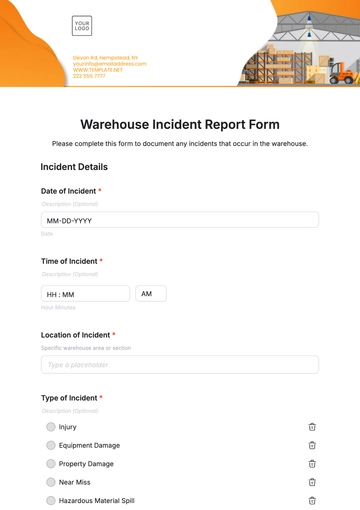360x510 pixels.
Task: Click the Location of Incident label
Action: point(75,335)
